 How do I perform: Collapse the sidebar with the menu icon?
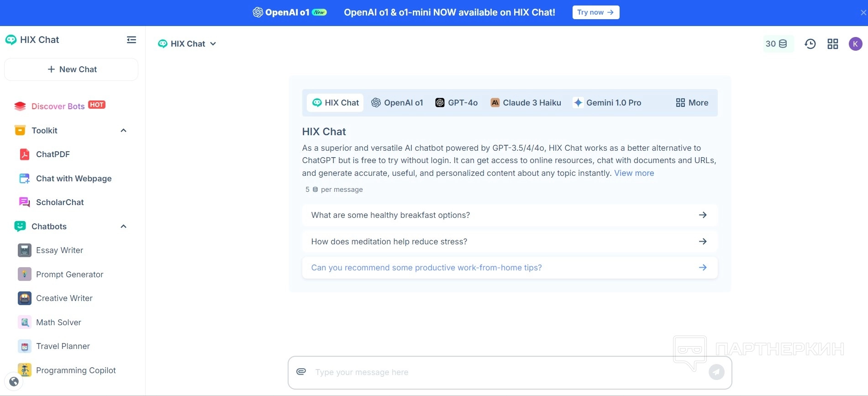pyautogui.click(x=132, y=40)
